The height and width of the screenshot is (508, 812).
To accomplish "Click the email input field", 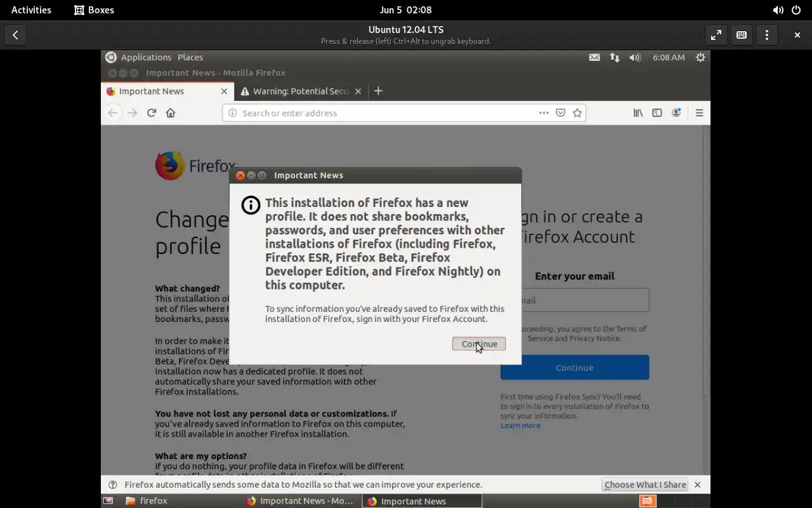I will pyautogui.click(x=575, y=300).
